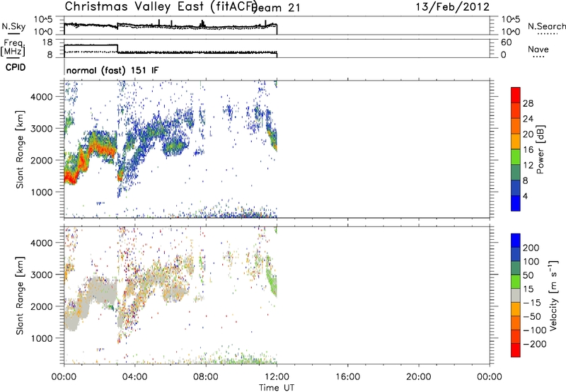Select the '3000' tick in the power panel
The height and width of the screenshot is (392, 566).
tap(42, 129)
